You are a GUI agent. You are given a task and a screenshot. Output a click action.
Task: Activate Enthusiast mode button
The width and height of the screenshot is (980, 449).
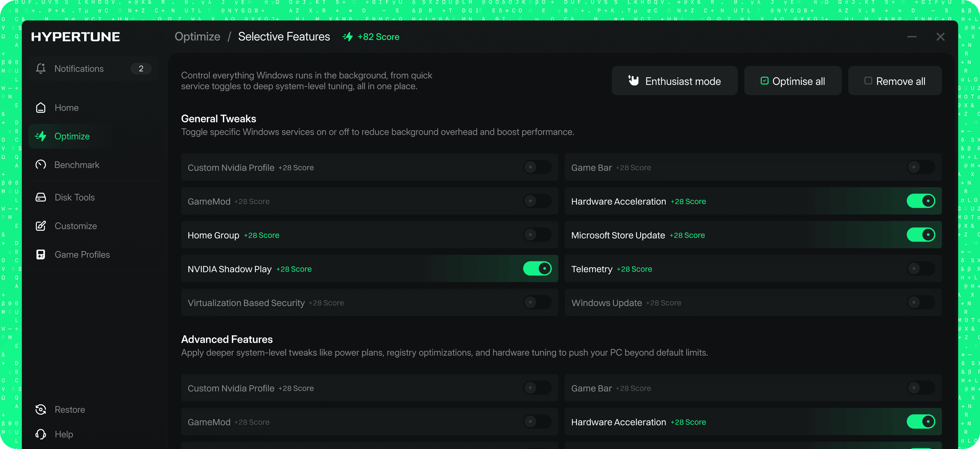[674, 81]
